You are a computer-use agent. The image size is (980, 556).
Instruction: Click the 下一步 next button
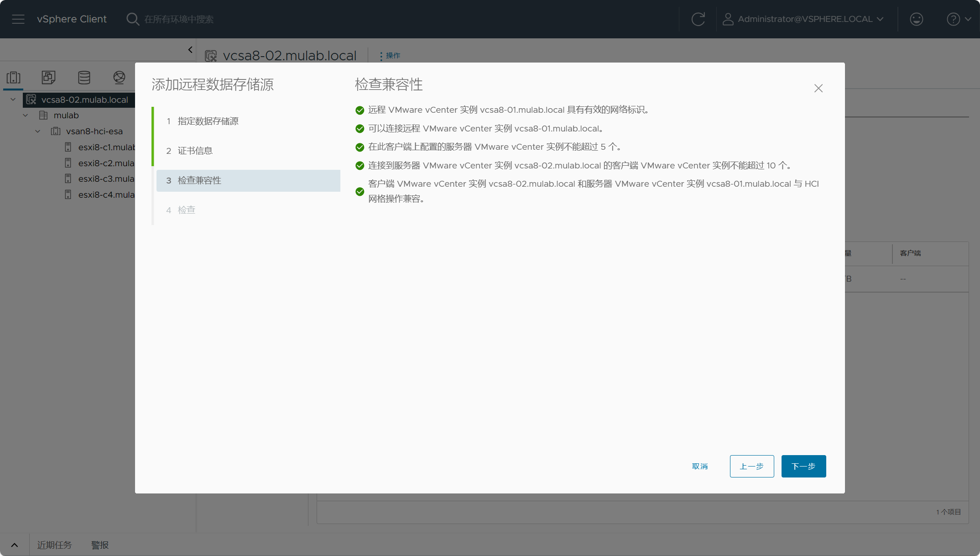pyautogui.click(x=804, y=466)
